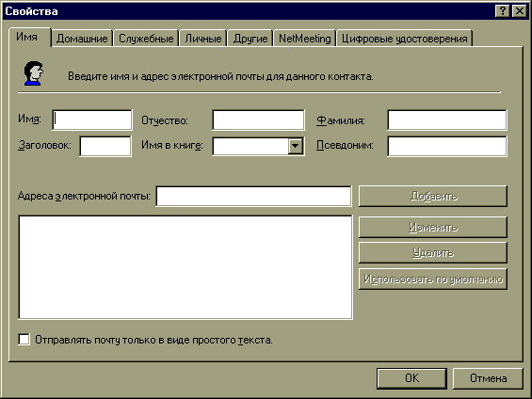
Task: Open the Личные tab
Action: click(202, 39)
